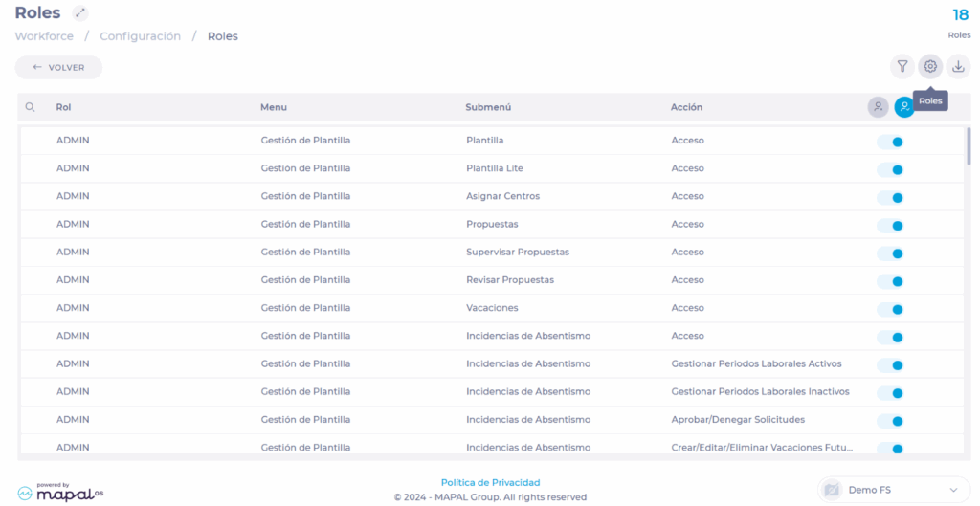The width and height of the screenshot is (980, 506).
Task: Click the grey user icon in table header
Action: coord(878,107)
